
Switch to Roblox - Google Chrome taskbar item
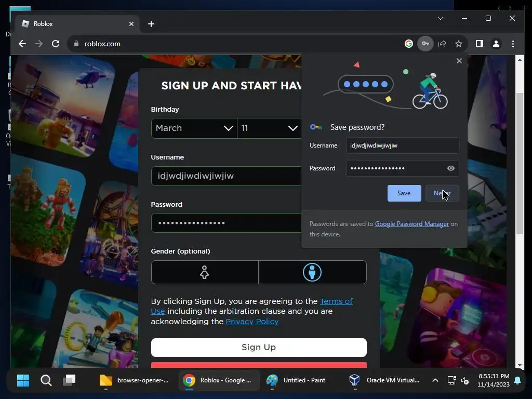tap(219, 380)
